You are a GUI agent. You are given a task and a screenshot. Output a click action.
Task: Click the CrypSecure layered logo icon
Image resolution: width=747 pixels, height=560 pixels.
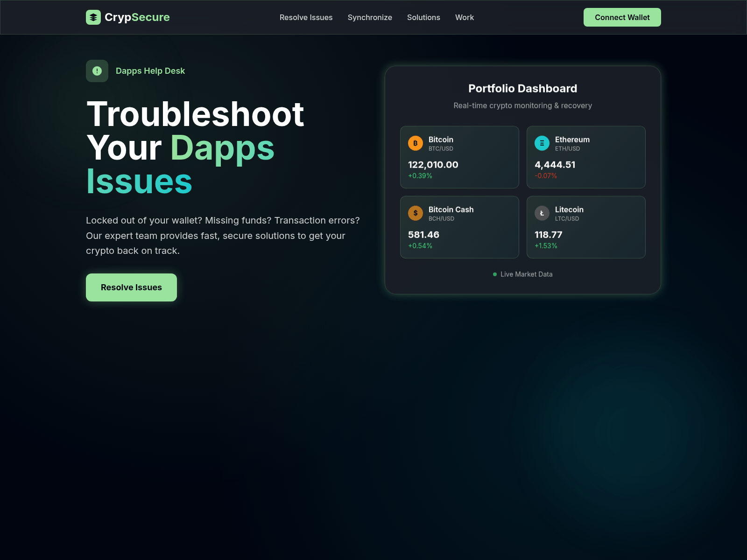pyautogui.click(x=93, y=17)
